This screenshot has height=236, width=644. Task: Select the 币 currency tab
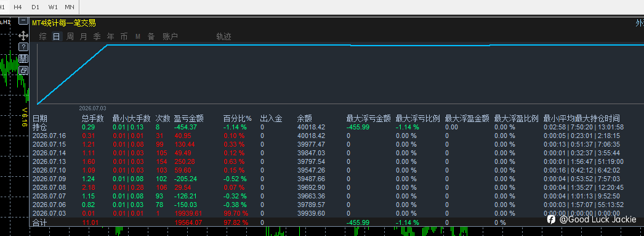(124, 36)
